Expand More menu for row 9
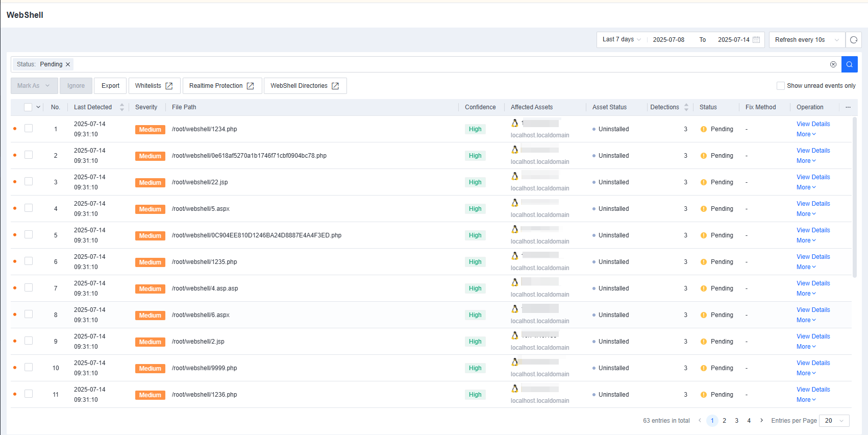The height and width of the screenshot is (435, 868). [806, 347]
